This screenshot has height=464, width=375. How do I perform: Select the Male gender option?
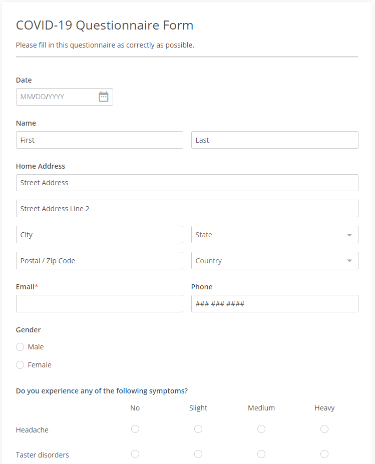point(20,347)
